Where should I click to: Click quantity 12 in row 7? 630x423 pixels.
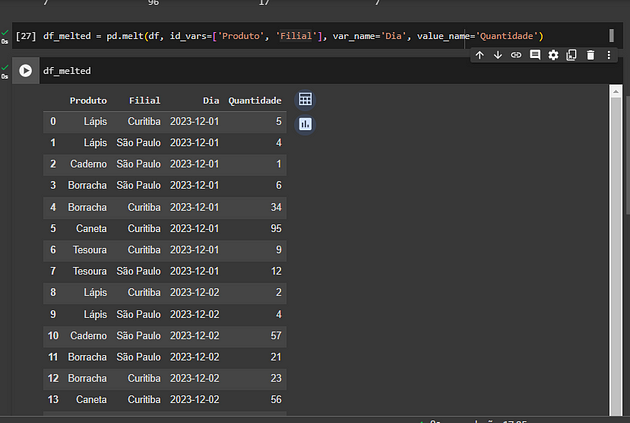[x=276, y=272]
